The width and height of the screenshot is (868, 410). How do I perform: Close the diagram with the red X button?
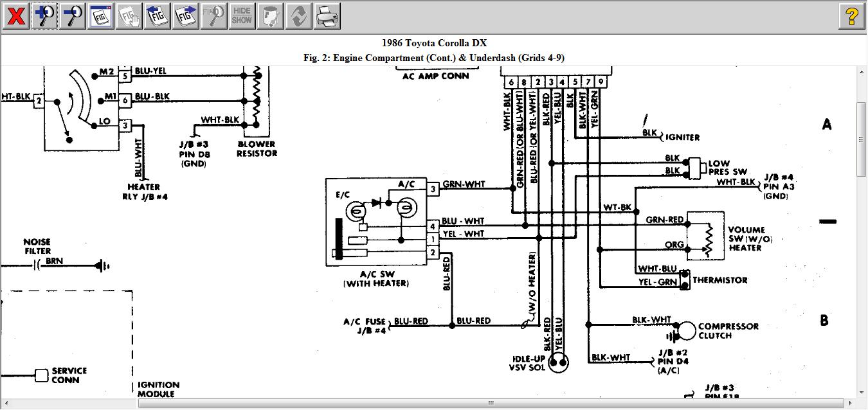tap(15, 16)
